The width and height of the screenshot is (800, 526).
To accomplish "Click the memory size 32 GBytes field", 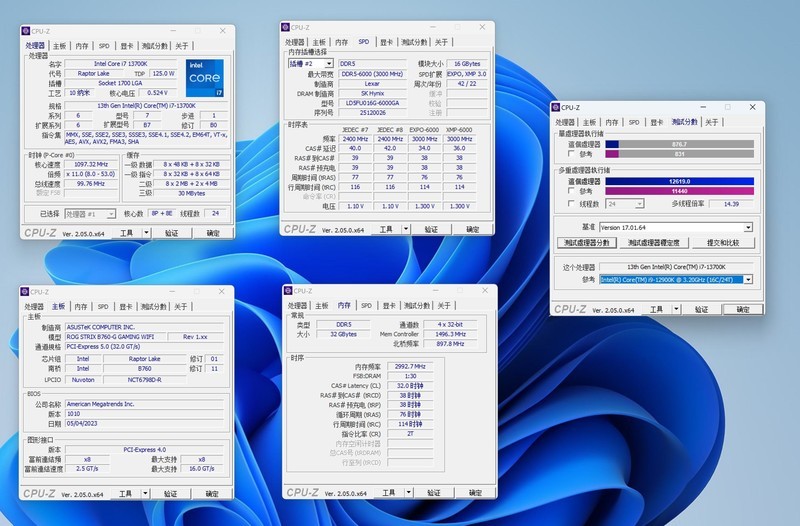I will 343,334.
